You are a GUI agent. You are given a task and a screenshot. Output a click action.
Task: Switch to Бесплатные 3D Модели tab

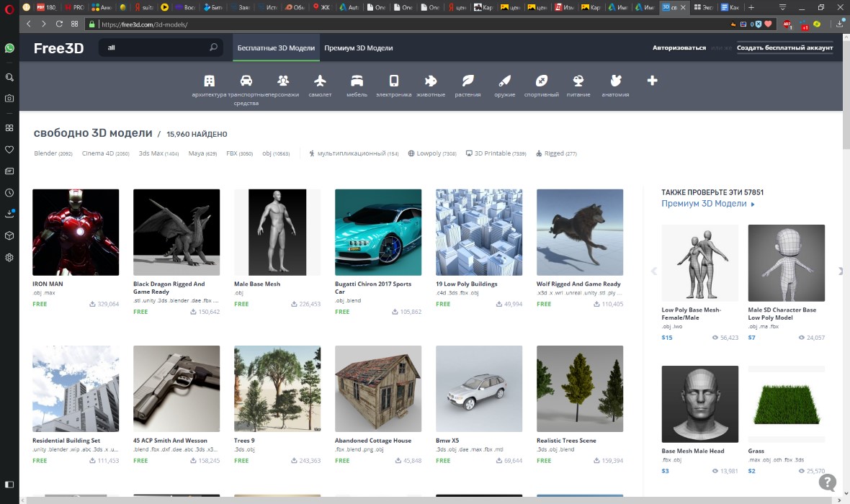(x=276, y=48)
